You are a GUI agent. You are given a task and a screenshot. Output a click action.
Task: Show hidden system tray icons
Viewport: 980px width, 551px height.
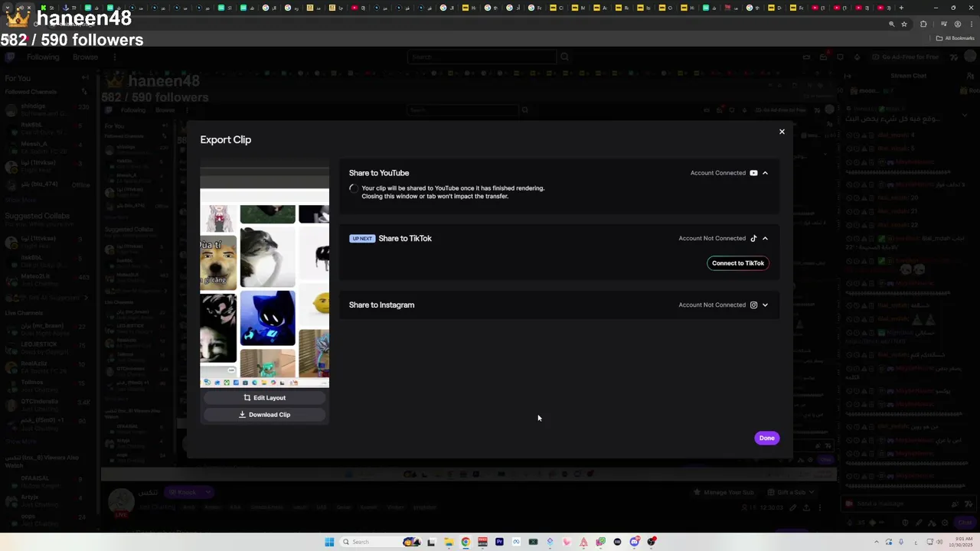click(877, 542)
